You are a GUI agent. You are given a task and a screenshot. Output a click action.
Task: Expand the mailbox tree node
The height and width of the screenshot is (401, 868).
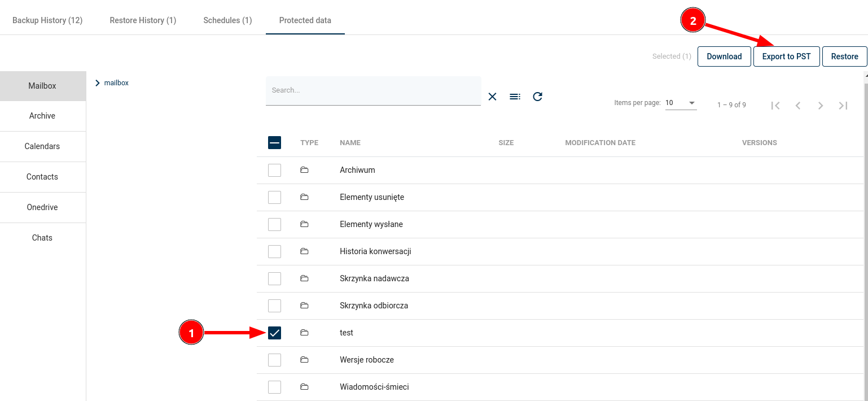[98, 83]
